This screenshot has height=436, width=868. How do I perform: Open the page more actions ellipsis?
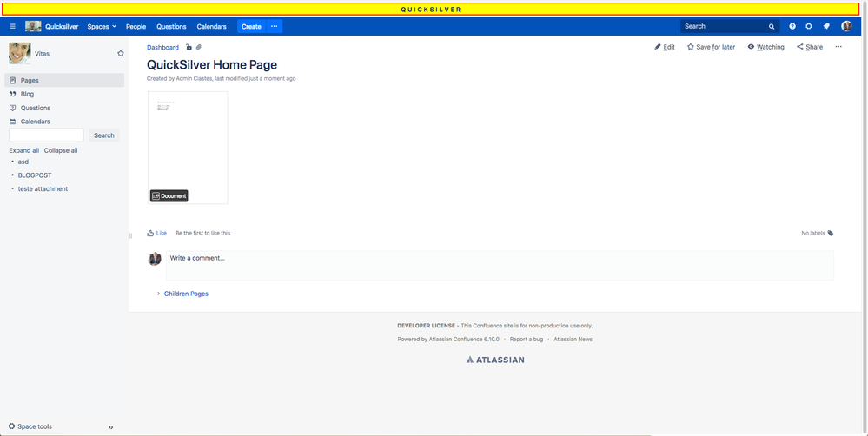(838, 47)
